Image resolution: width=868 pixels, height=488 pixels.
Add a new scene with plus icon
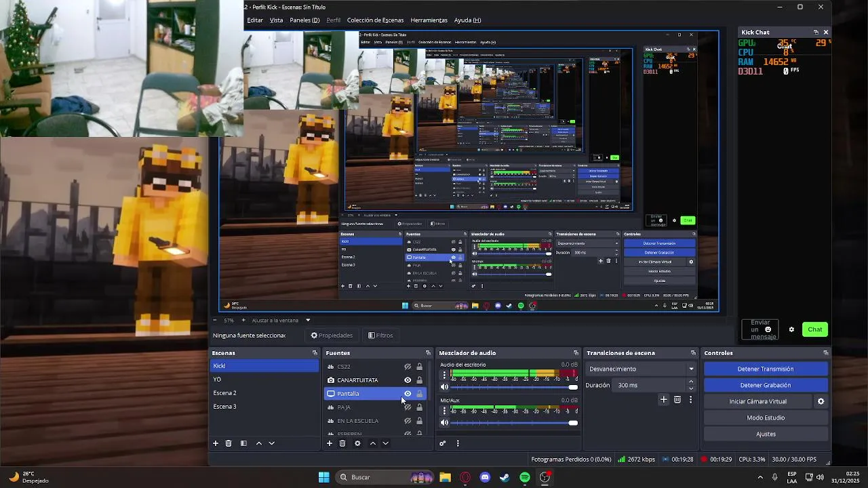(216, 443)
